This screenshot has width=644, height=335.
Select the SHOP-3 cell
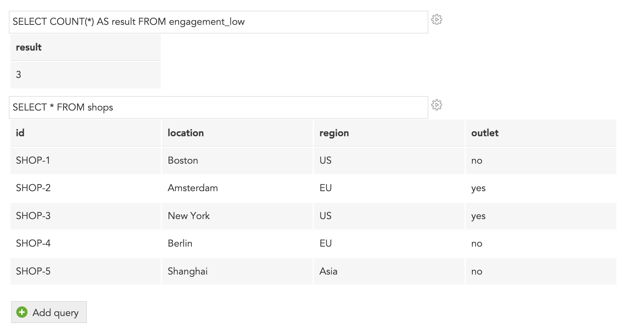[86, 216]
